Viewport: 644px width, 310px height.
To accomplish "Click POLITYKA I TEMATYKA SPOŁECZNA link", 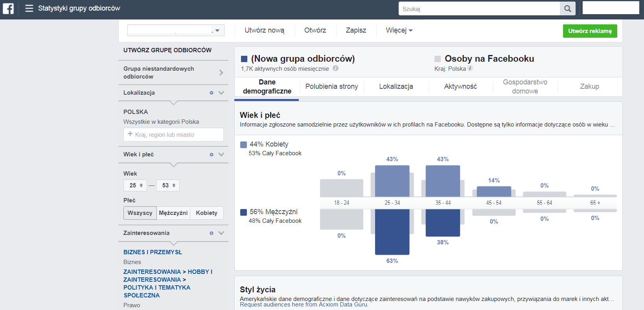I will point(156,292).
